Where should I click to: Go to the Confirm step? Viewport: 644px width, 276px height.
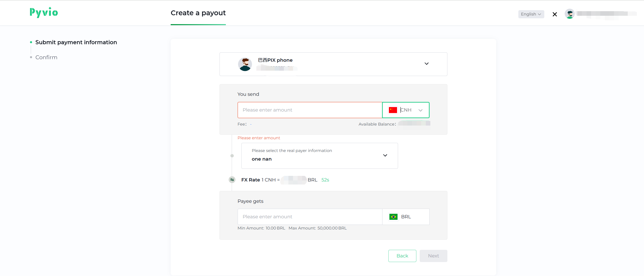(x=46, y=57)
